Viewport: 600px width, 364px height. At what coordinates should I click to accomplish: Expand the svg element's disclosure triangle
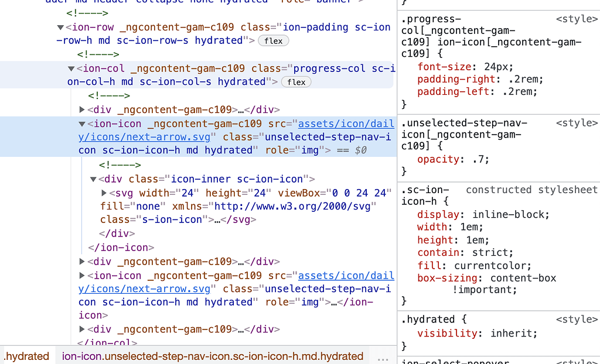[104, 193]
